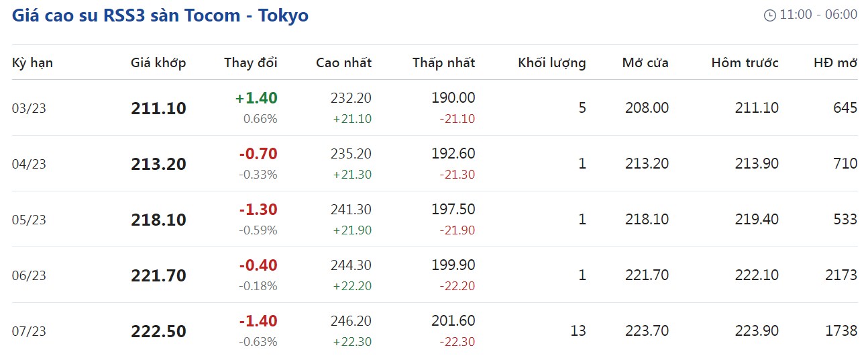Select the Thấp nhất column header
This screenshot has height=358, width=868.
(x=443, y=63)
